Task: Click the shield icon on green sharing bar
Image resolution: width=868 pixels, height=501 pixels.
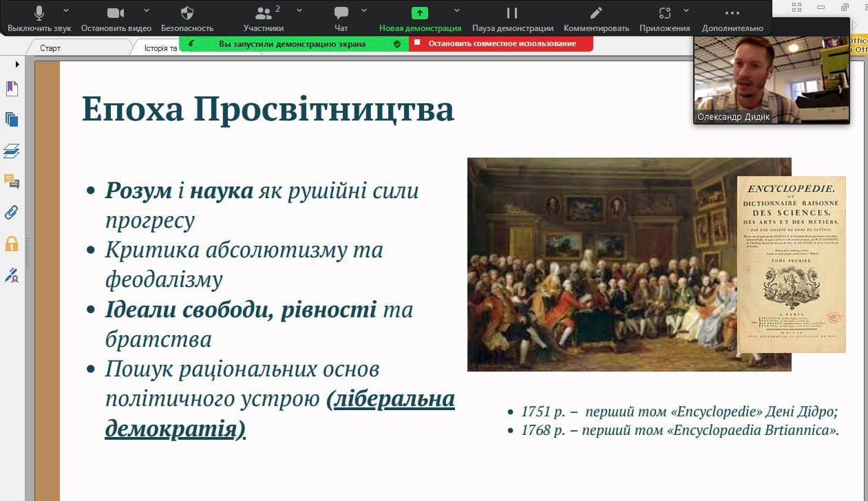Action: point(397,43)
